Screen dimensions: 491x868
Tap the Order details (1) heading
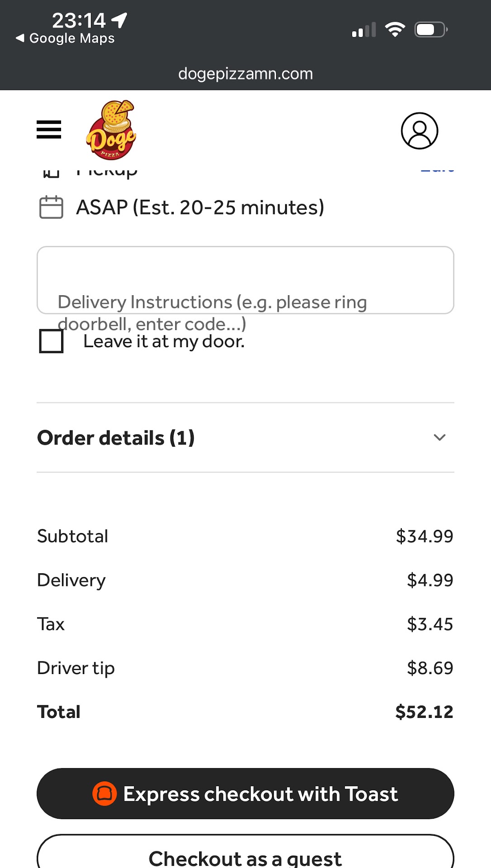[x=116, y=438]
